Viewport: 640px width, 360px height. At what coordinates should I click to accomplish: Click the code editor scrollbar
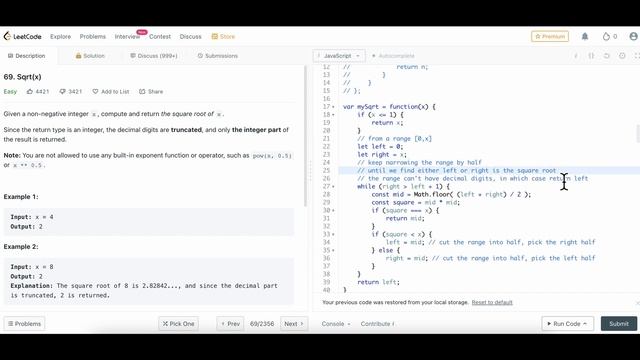638,134
